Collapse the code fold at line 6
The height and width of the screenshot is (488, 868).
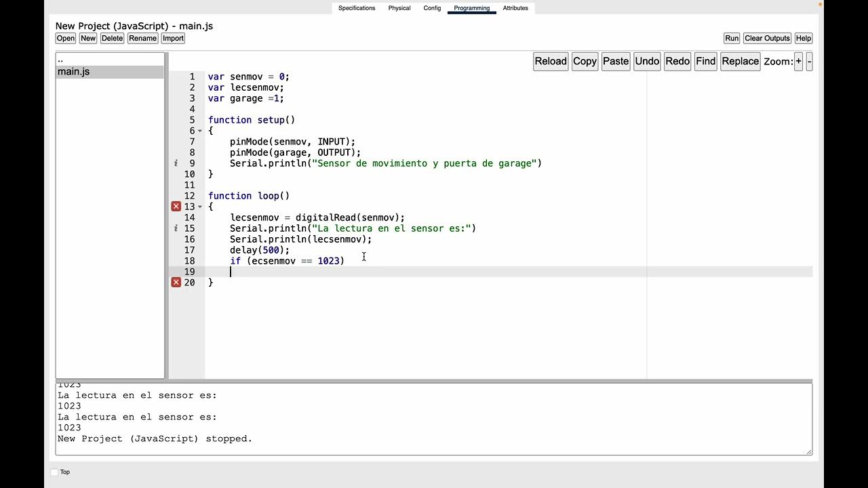tap(200, 131)
